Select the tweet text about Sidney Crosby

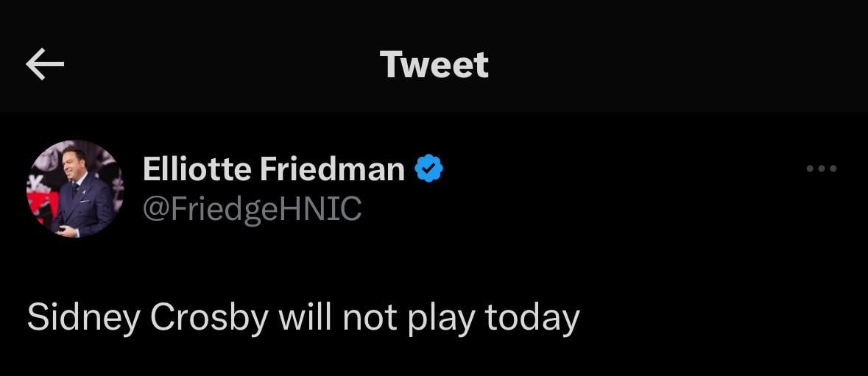[303, 318]
